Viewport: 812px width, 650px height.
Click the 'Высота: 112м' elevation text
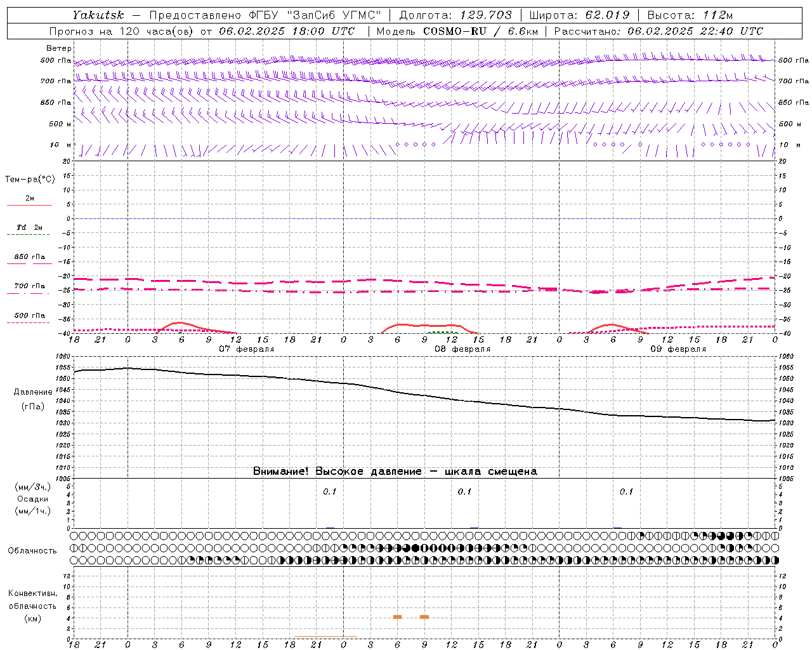click(x=690, y=15)
